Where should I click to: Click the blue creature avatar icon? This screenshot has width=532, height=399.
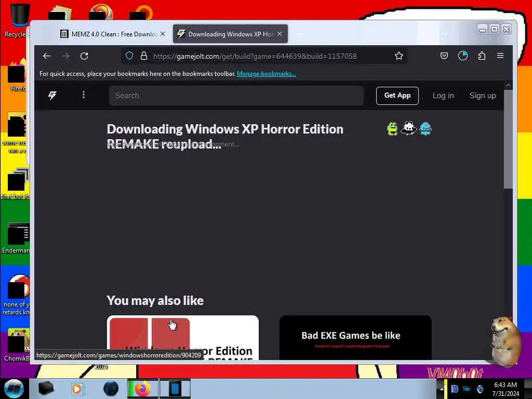click(425, 129)
